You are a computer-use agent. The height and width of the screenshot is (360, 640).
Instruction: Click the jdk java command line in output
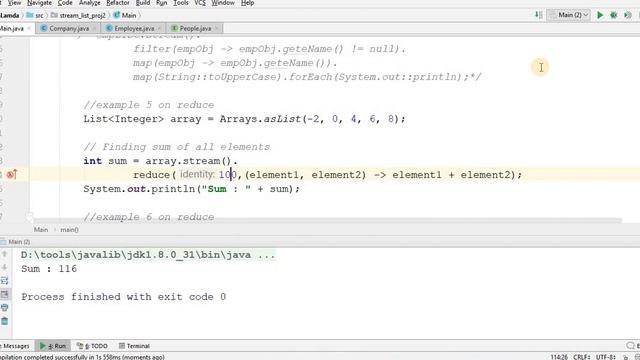pos(148,255)
